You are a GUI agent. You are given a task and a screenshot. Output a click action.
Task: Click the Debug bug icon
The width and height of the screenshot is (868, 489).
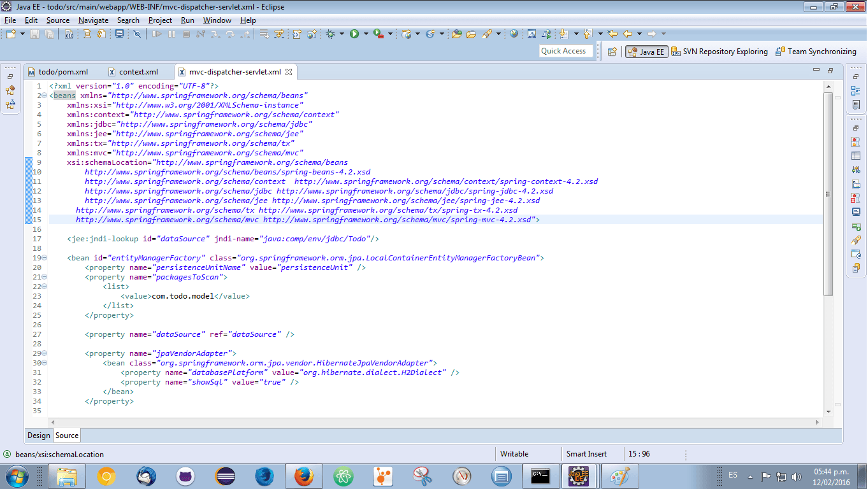click(x=330, y=34)
